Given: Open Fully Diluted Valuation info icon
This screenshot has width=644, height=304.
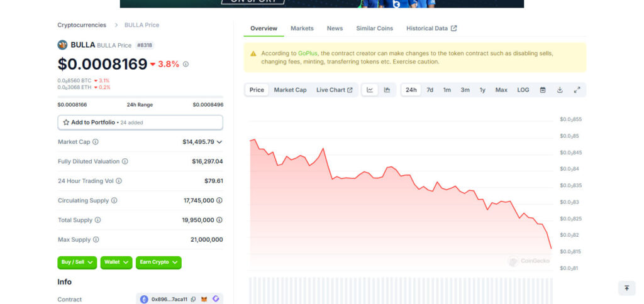Looking at the screenshot, I should [125, 161].
